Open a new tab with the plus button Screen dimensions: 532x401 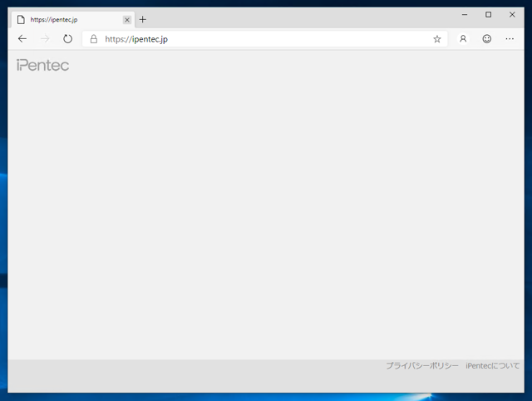(143, 20)
